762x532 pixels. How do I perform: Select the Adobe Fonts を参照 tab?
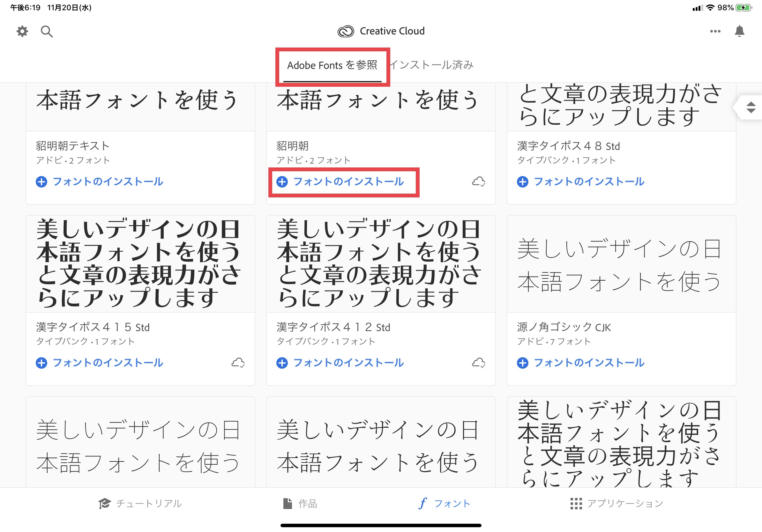coord(332,65)
